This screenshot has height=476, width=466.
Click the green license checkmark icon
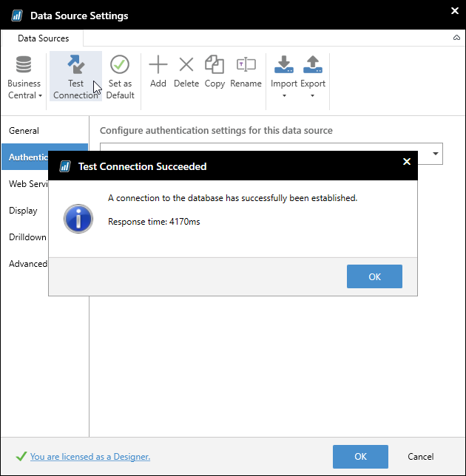21,456
